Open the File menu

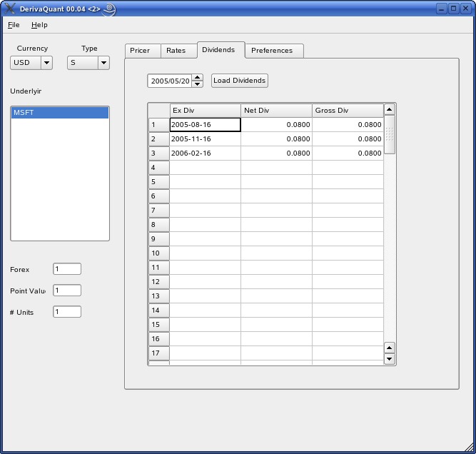click(14, 25)
